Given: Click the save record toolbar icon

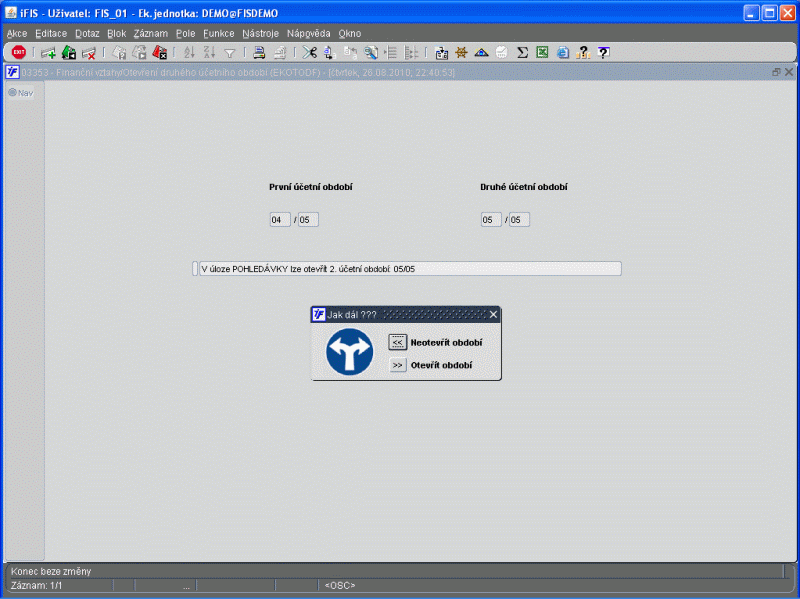Looking at the screenshot, I should 68,53.
